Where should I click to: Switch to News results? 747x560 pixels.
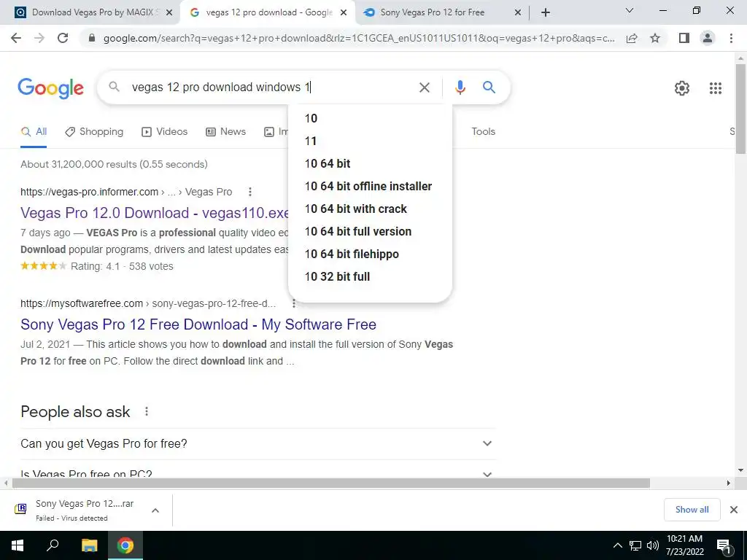[x=225, y=132]
